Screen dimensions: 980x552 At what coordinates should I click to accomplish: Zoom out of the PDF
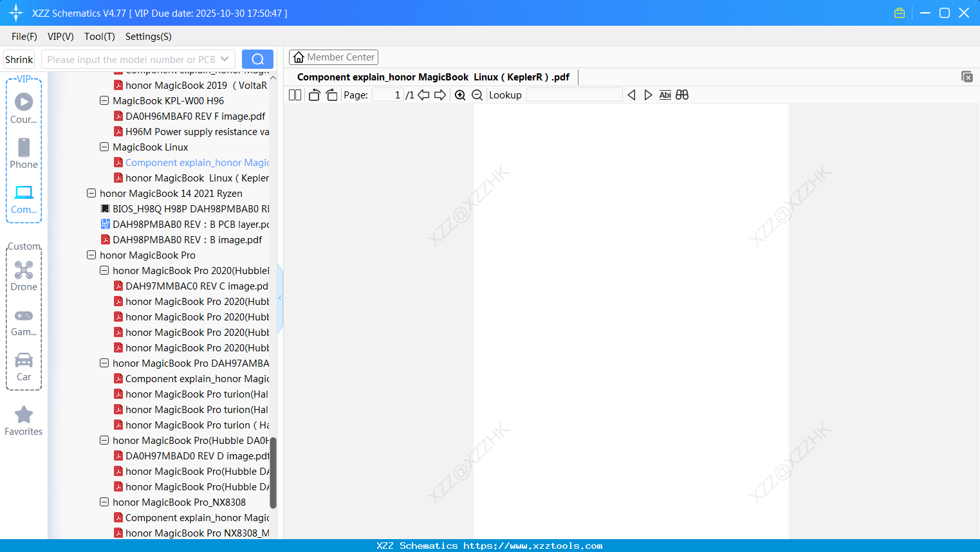pyautogui.click(x=477, y=95)
